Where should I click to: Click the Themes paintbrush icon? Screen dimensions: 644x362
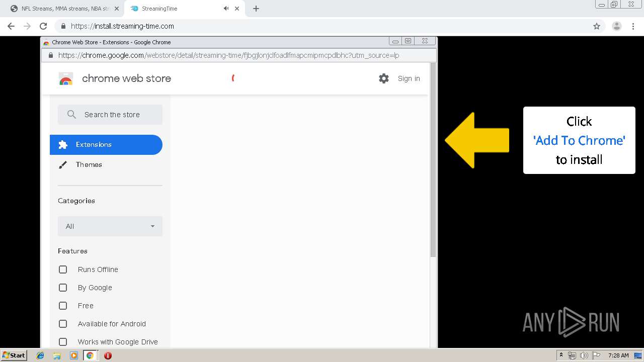point(63,165)
